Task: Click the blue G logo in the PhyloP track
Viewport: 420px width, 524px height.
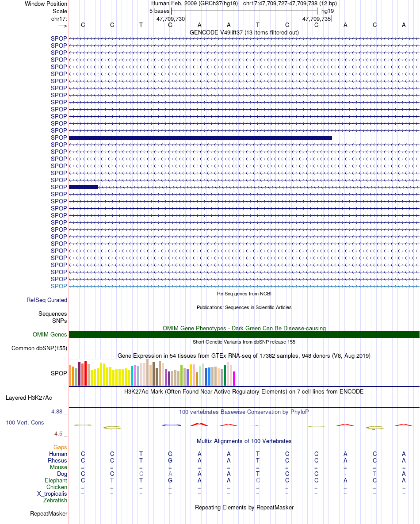Action: pyautogui.click(x=171, y=425)
